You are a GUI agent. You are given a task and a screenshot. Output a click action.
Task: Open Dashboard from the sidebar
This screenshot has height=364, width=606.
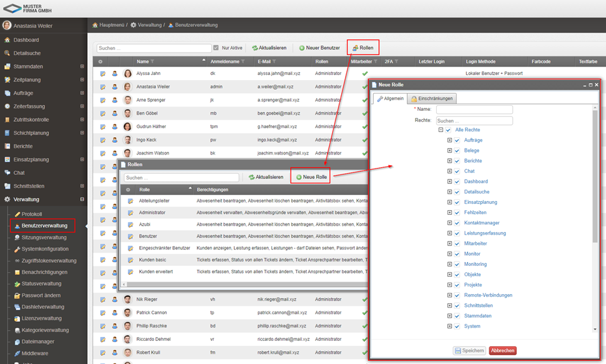click(26, 40)
